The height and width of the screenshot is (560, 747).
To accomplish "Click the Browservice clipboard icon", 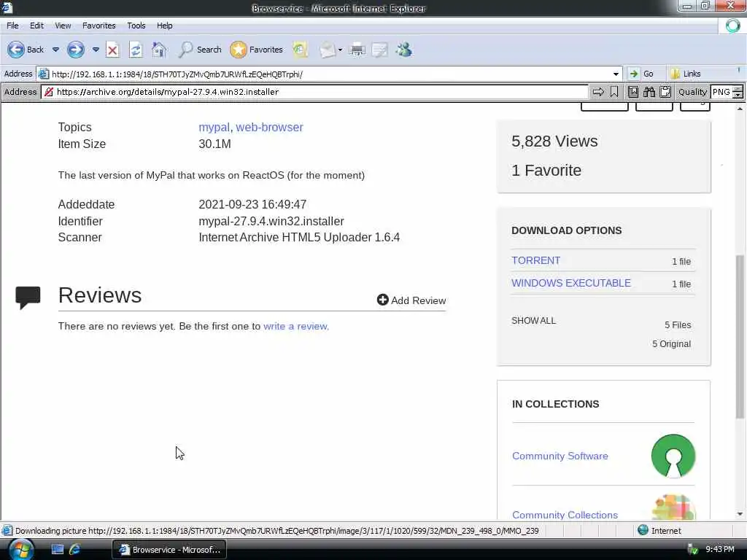I will tap(665, 92).
